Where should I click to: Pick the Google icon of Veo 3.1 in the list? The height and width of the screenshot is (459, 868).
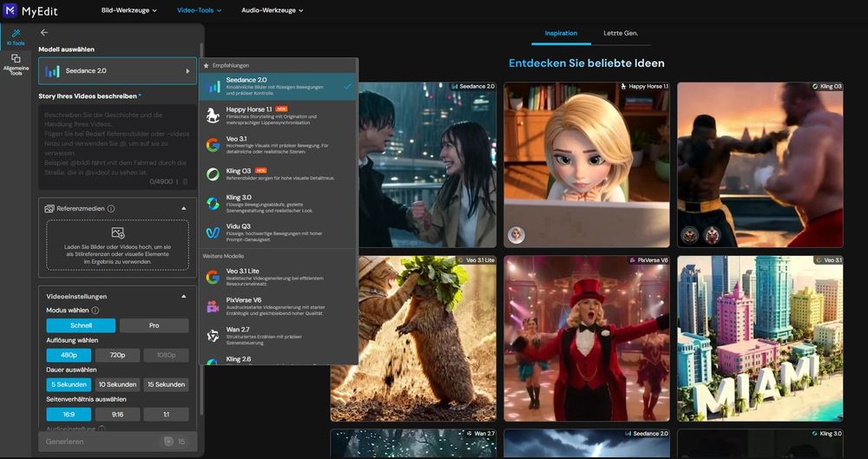tap(214, 145)
